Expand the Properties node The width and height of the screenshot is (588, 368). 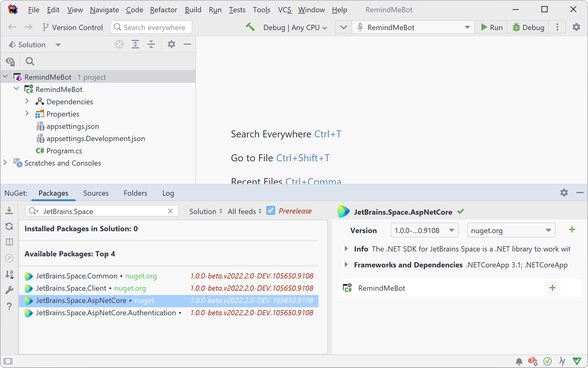[27, 113]
